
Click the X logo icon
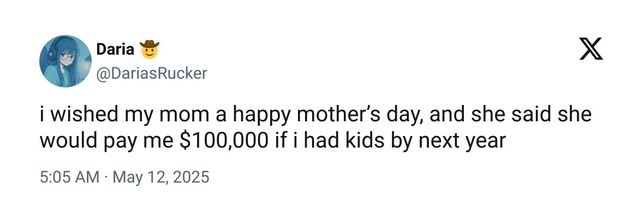pyautogui.click(x=591, y=49)
